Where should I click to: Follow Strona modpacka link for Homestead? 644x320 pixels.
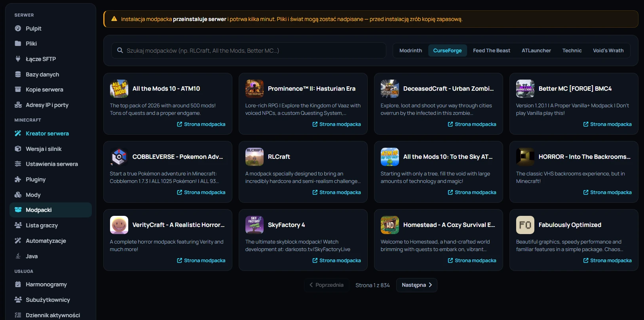point(472,261)
